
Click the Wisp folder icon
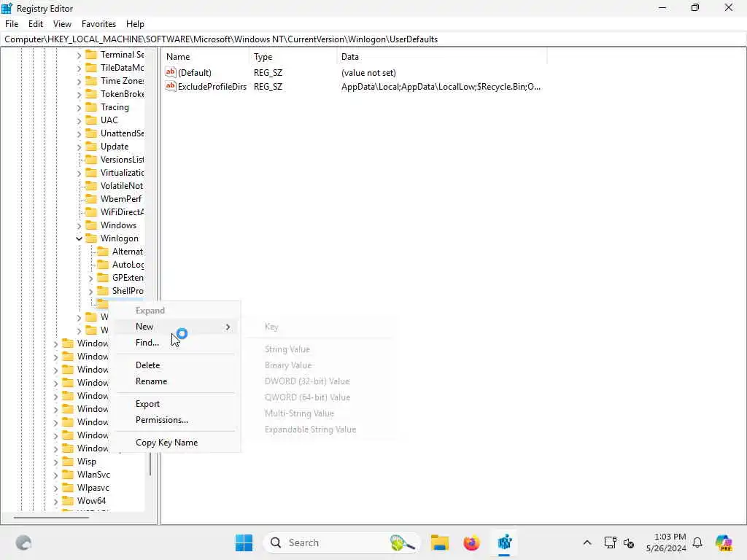(x=68, y=462)
